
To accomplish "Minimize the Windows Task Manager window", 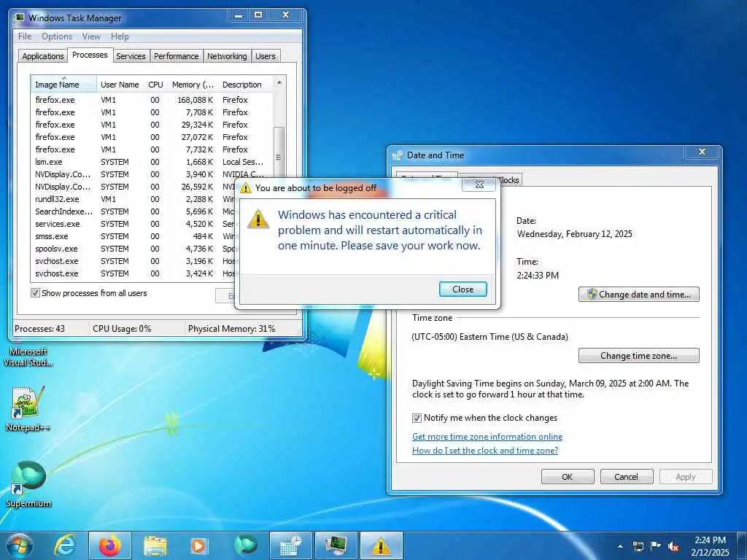I will point(239,15).
